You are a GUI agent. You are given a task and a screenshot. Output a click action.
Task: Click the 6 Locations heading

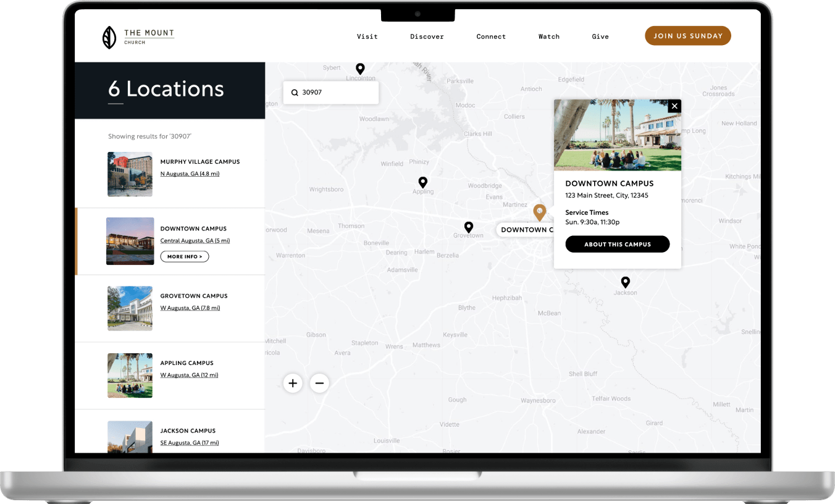click(166, 89)
